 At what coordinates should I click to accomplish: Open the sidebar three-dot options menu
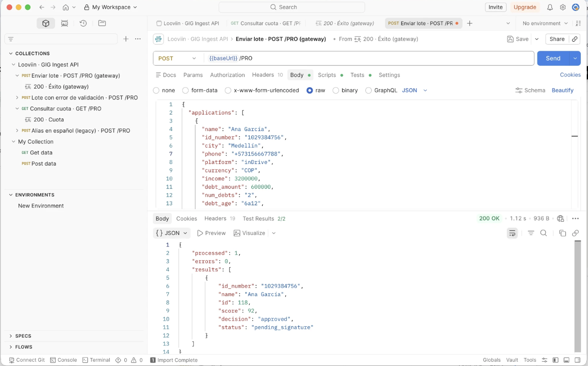tap(138, 39)
